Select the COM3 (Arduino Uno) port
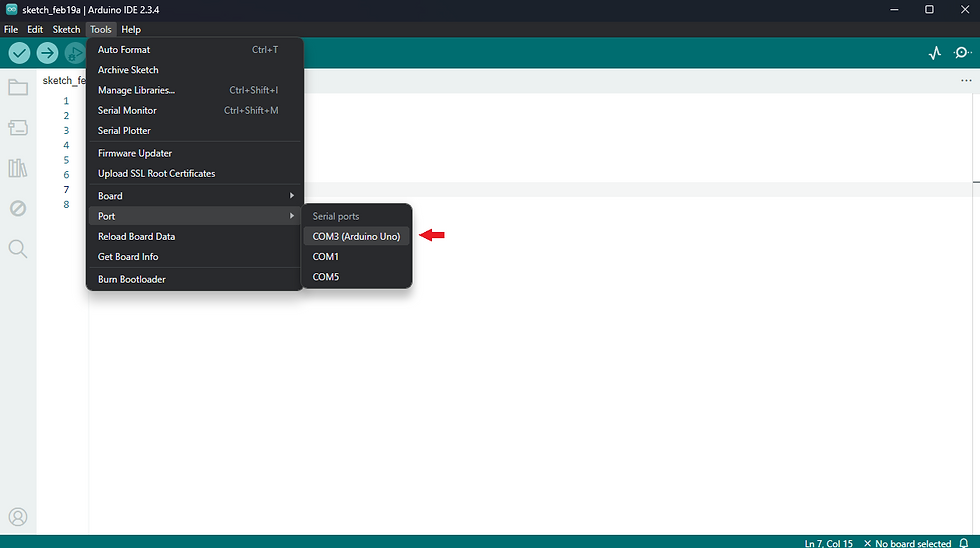 tap(356, 236)
